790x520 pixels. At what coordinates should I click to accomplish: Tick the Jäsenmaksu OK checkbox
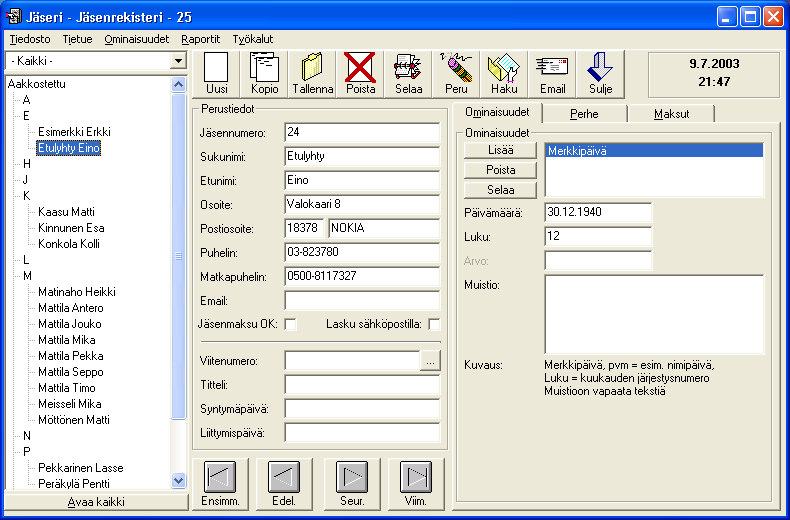tap(290, 324)
